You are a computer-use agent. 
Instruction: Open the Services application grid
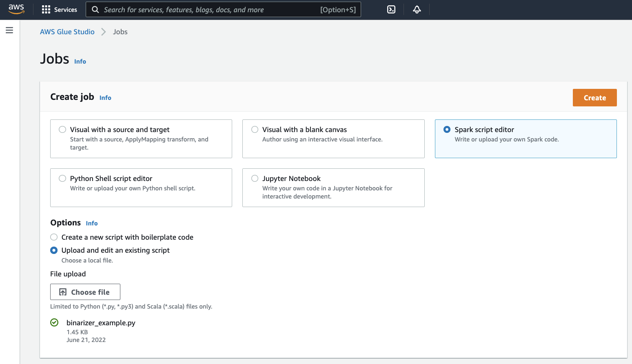point(59,9)
